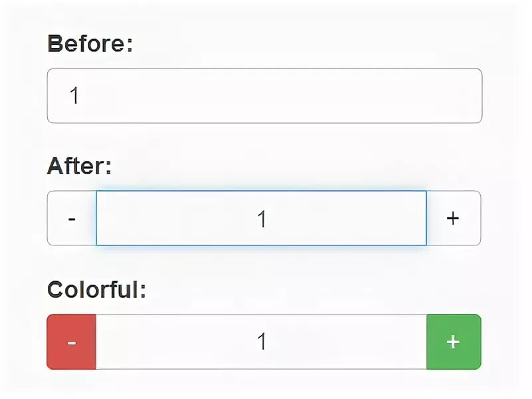Click the value 1 in the Before field

click(74, 96)
